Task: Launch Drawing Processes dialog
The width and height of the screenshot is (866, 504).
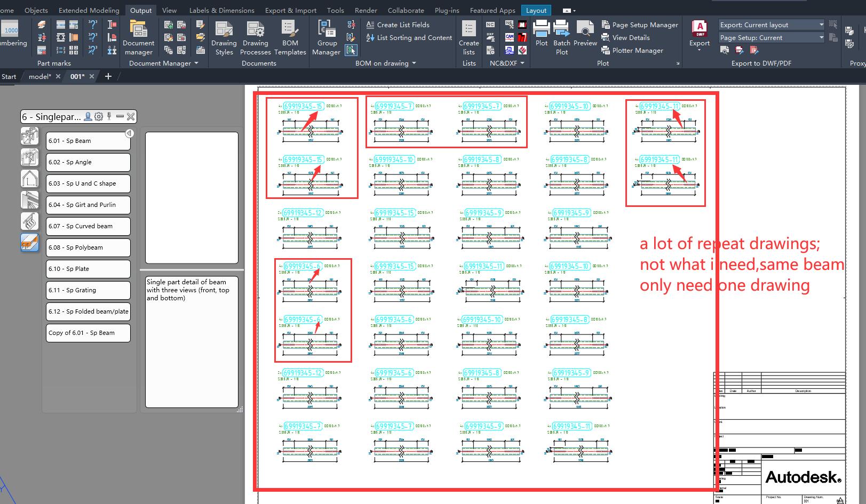Action: click(255, 38)
